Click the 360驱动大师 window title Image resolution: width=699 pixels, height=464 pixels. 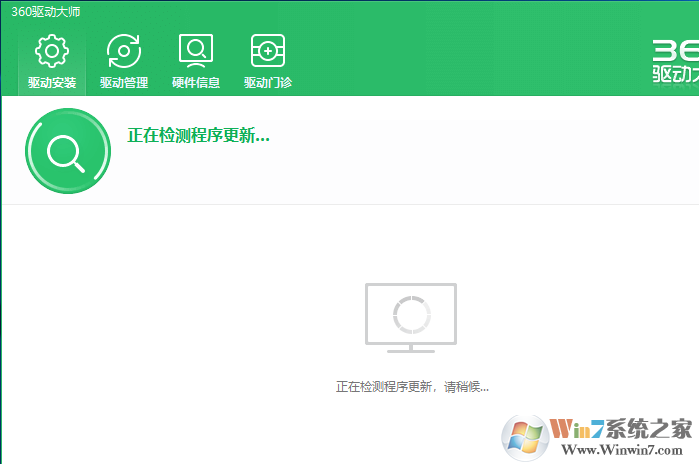coord(45,12)
